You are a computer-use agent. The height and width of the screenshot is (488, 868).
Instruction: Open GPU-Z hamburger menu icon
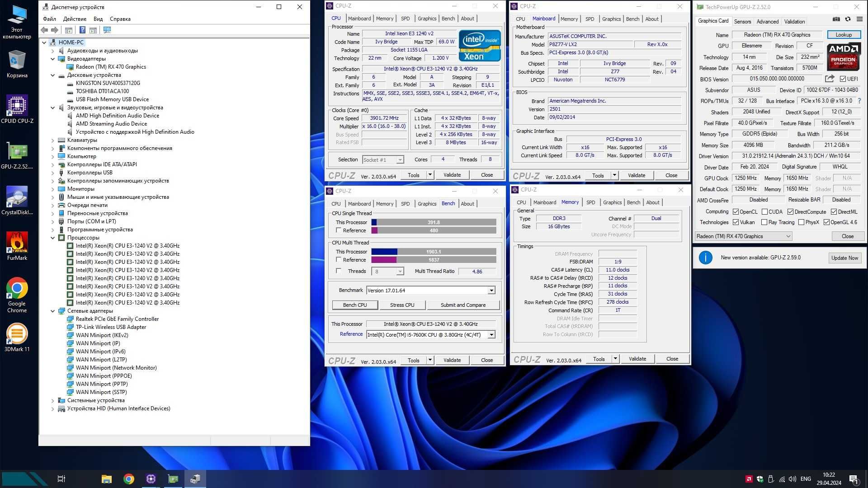[859, 19]
